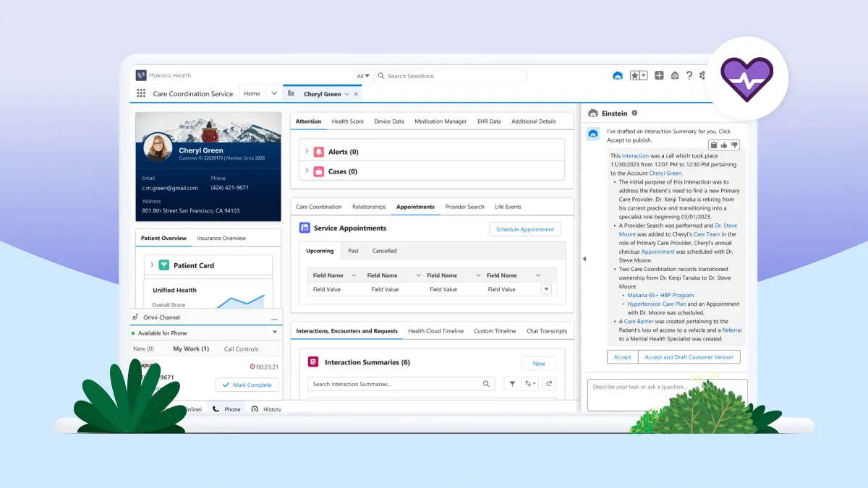
Task: Give thumbs down on Einstein response
Action: tap(734, 145)
